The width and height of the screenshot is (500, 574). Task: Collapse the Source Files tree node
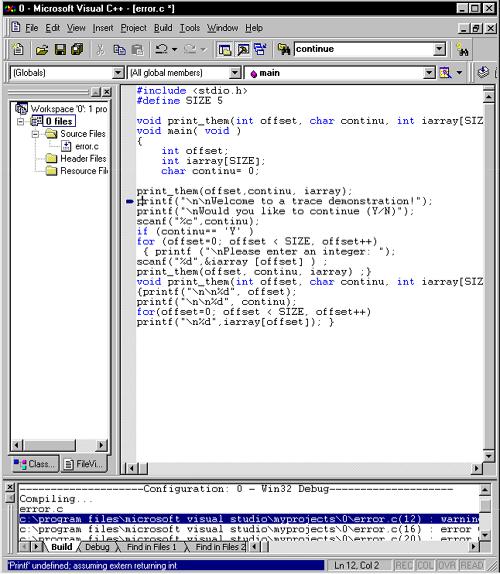(35, 134)
